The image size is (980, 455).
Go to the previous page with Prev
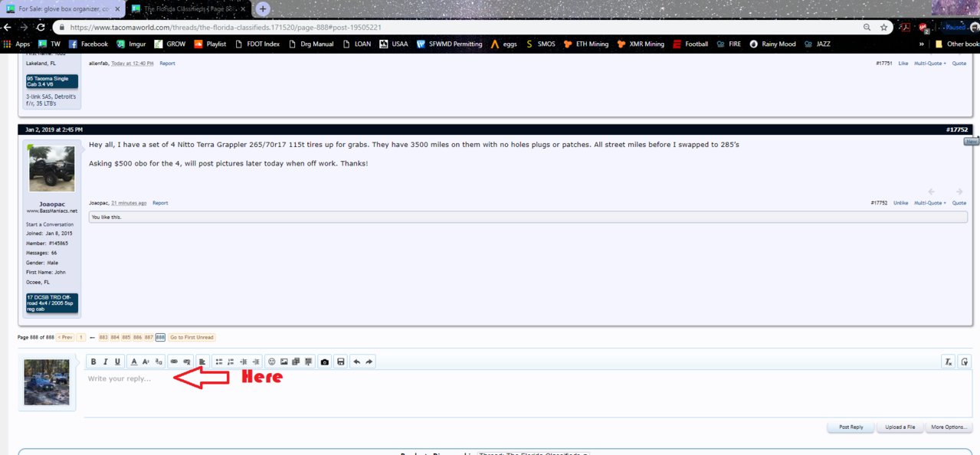[65, 337]
